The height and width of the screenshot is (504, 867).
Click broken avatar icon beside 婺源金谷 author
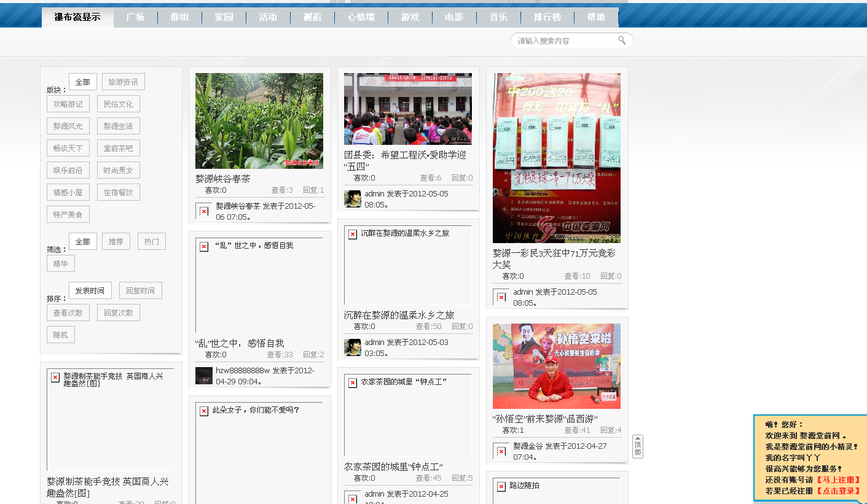click(501, 451)
